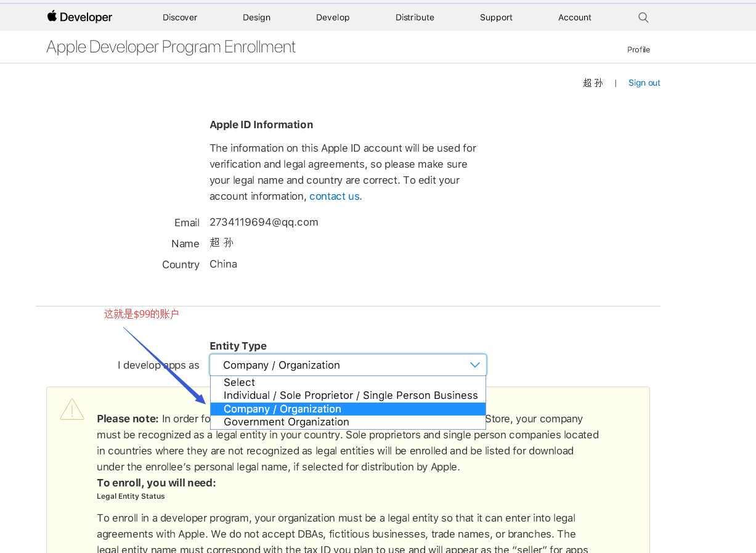This screenshot has width=756, height=553.
Task: Click the Apple ID Information heading
Action: (261, 125)
